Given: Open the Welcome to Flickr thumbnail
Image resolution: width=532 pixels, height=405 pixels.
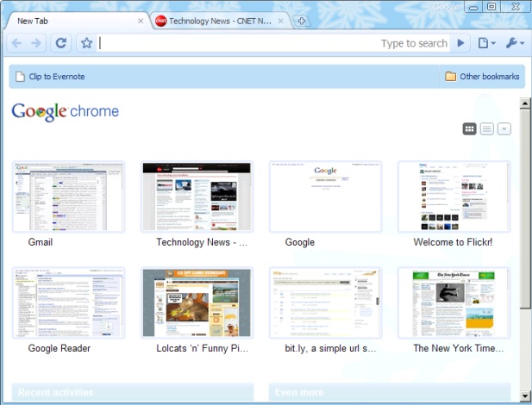Looking at the screenshot, I should point(454,196).
